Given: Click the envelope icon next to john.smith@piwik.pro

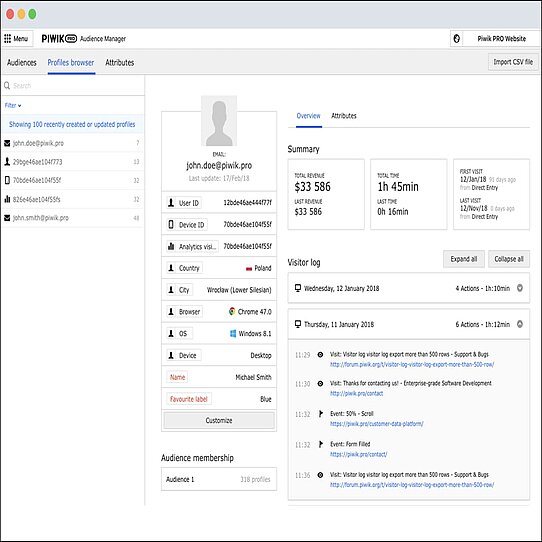Looking at the screenshot, I should pyautogui.click(x=7, y=218).
